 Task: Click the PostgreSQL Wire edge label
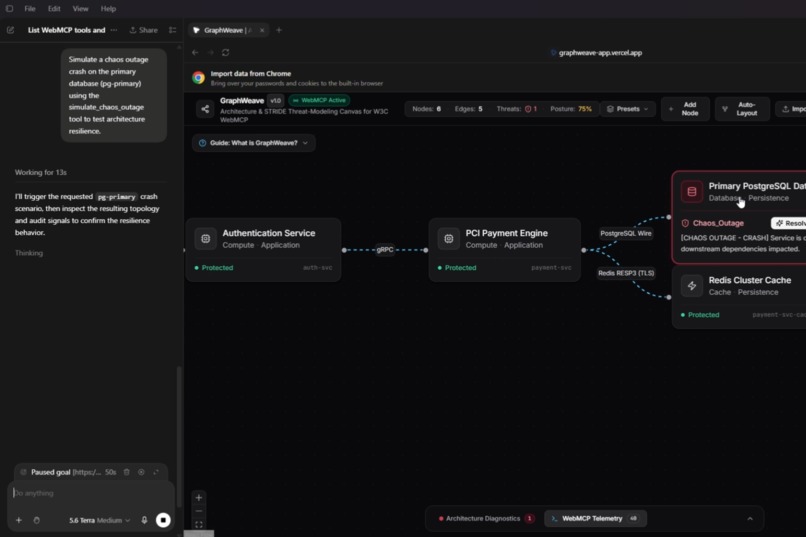626,233
